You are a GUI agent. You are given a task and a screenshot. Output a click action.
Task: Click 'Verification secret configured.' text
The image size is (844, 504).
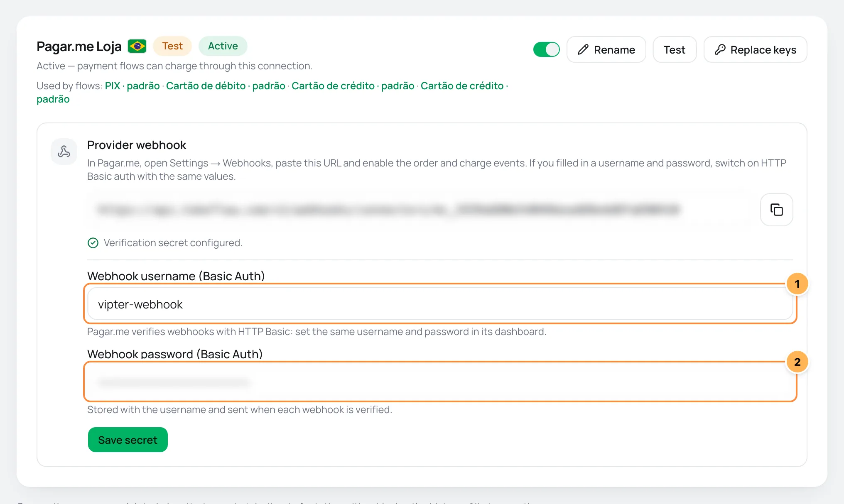pos(173,243)
